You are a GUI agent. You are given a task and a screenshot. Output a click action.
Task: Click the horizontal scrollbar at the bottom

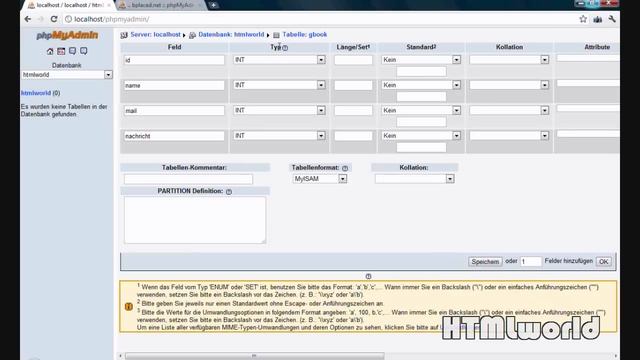click(254, 356)
